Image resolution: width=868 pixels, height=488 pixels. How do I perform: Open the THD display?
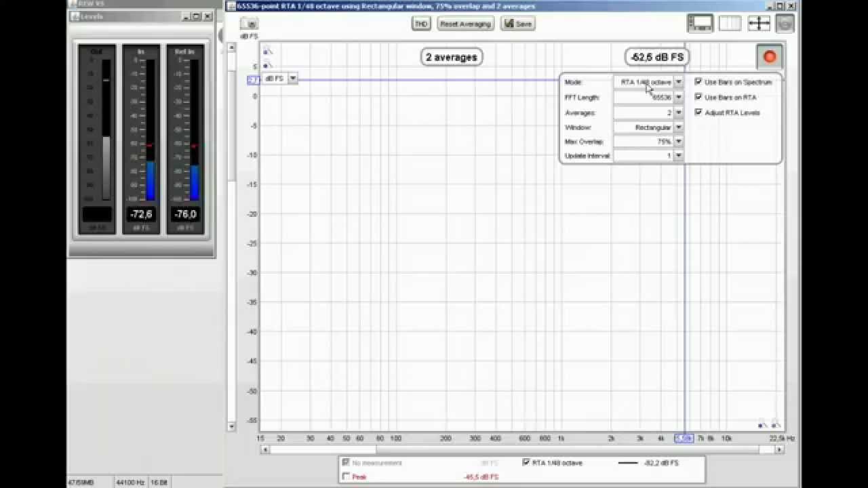coord(421,24)
